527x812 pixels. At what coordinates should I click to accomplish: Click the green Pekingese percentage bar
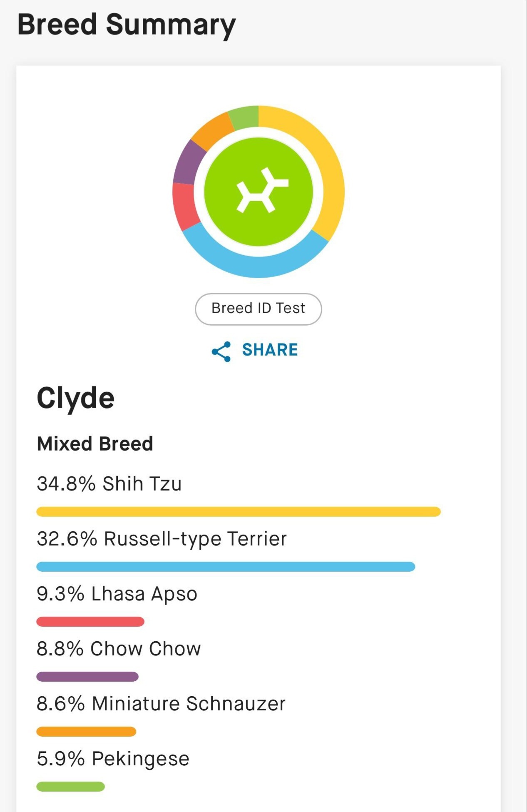[x=71, y=787]
